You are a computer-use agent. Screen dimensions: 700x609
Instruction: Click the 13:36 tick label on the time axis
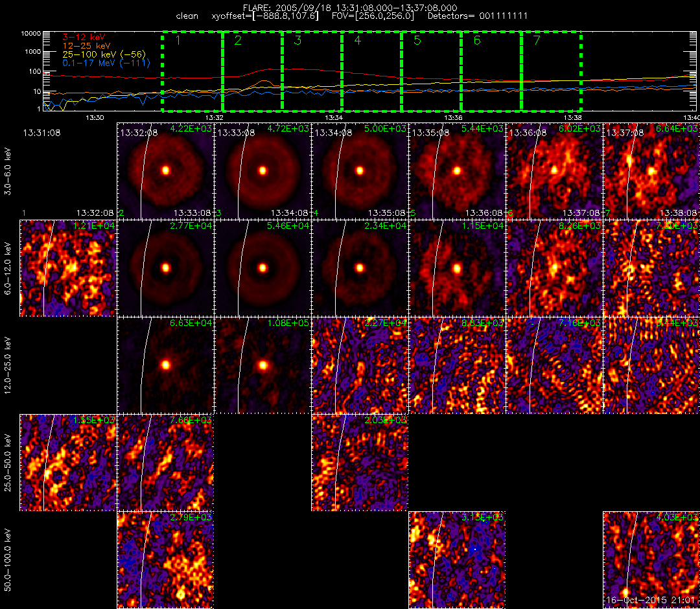click(x=453, y=118)
